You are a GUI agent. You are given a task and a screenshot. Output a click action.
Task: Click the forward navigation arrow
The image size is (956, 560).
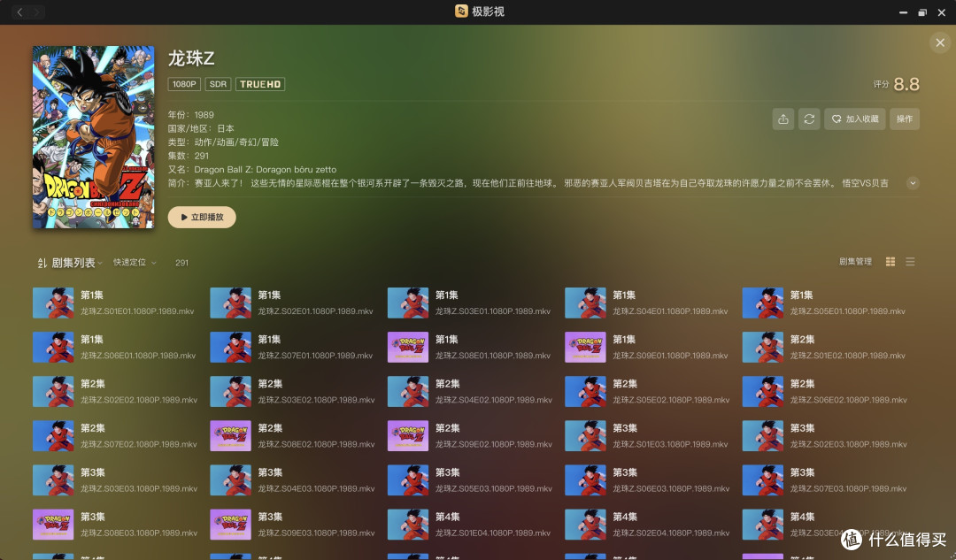pos(36,12)
